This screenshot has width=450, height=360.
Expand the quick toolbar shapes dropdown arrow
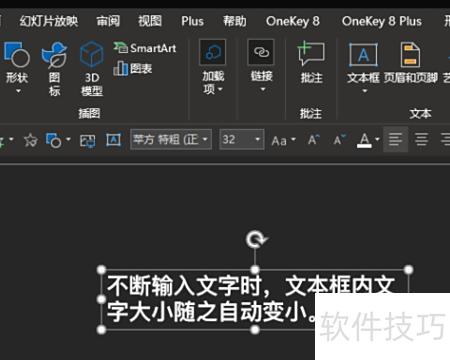(69, 139)
